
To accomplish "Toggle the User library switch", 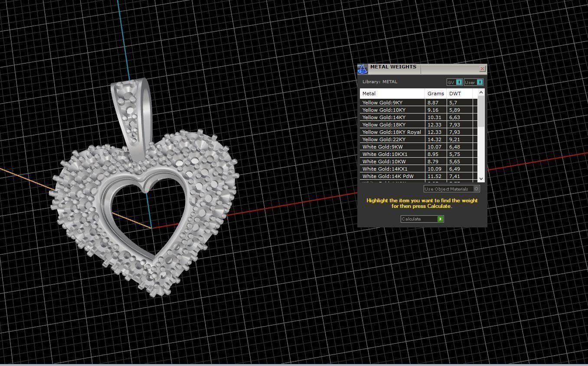I will (x=474, y=82).
